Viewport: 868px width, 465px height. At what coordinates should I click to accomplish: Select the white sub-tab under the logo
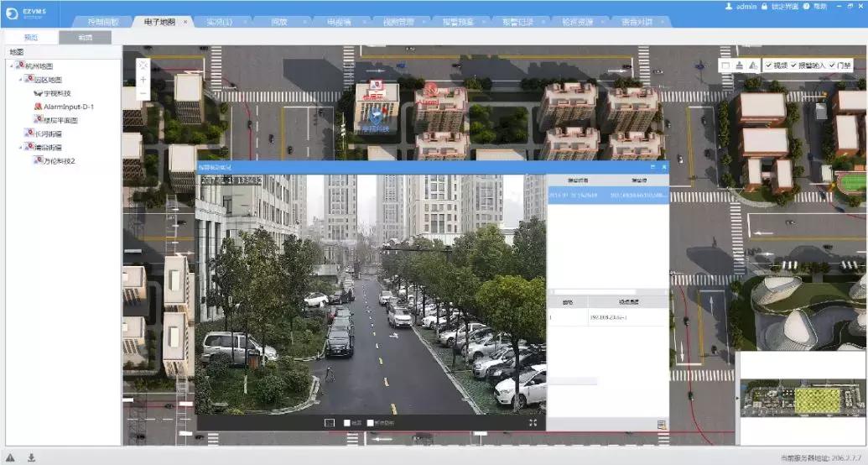(31, 38)
